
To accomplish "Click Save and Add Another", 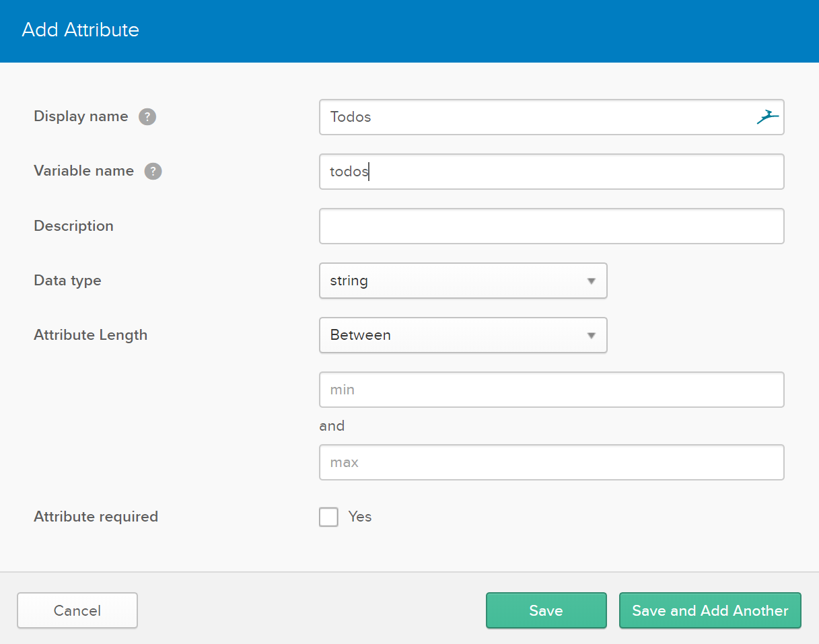I will (710, 610).
